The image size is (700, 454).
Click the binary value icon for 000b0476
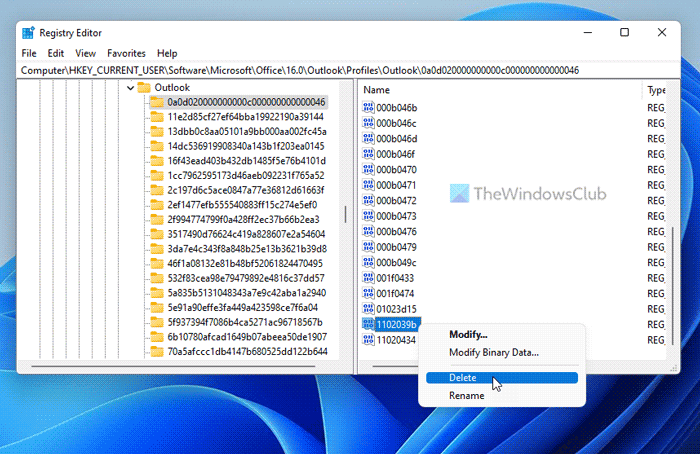(368, 231)
